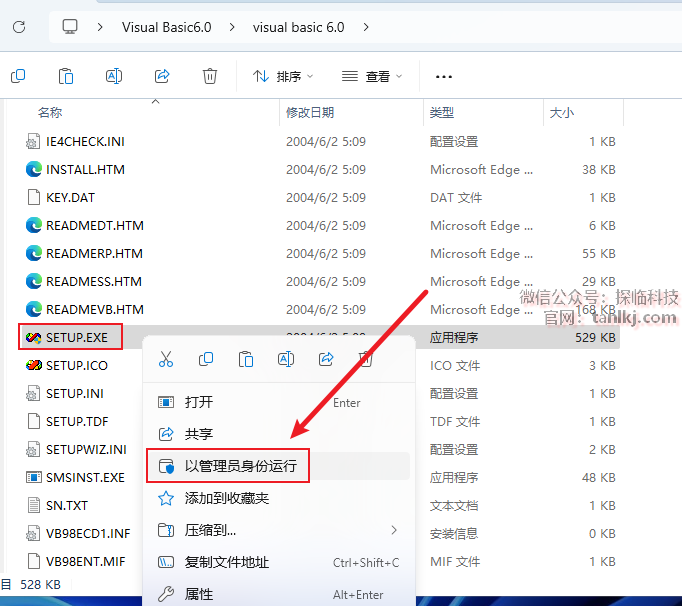Select SETUP.EXE file name
Viewport: 682px width, 606px height.
[77, 337]
